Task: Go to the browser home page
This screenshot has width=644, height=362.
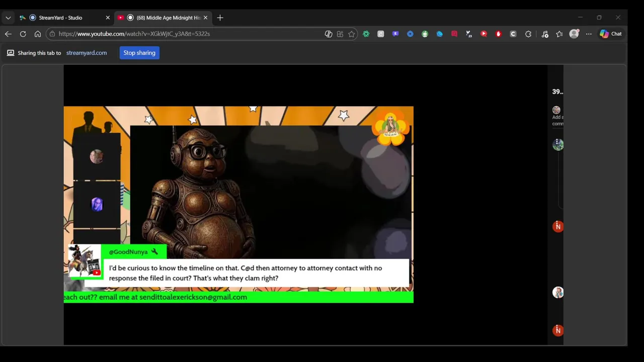Action: (x=37, y=34)
